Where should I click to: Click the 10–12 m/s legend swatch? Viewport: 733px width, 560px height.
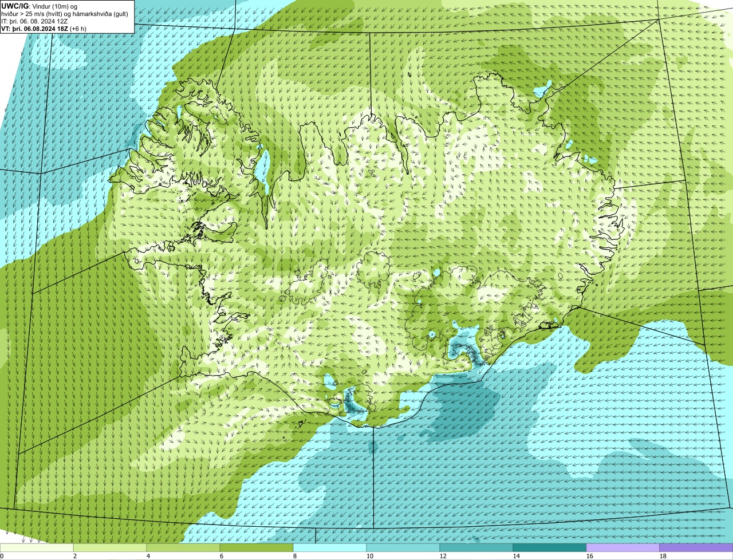coord(403,547)
